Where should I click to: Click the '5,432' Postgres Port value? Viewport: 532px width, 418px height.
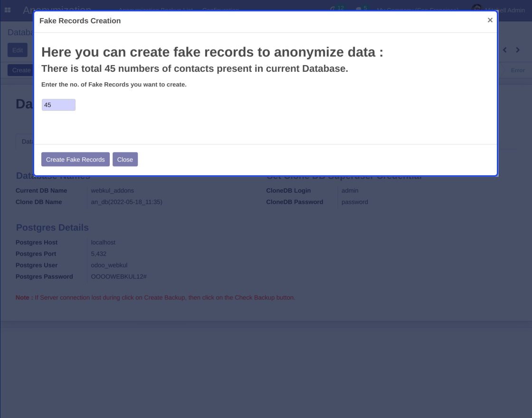(99, 254)
